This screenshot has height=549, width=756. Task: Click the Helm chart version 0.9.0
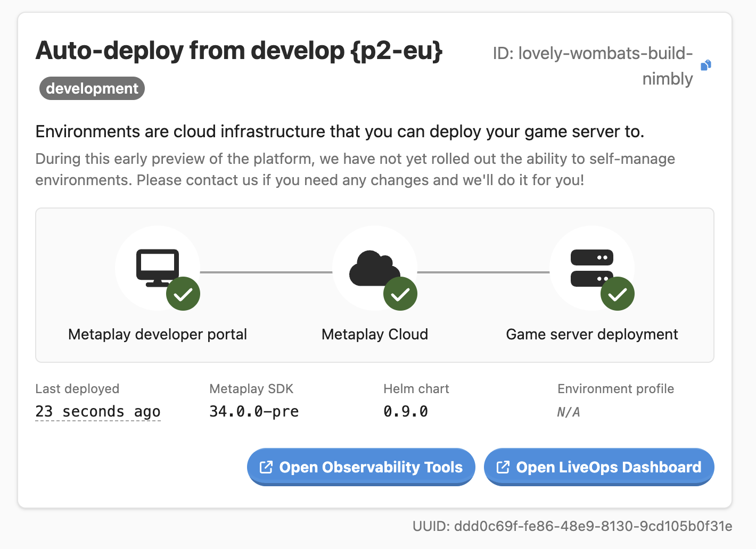406,411
